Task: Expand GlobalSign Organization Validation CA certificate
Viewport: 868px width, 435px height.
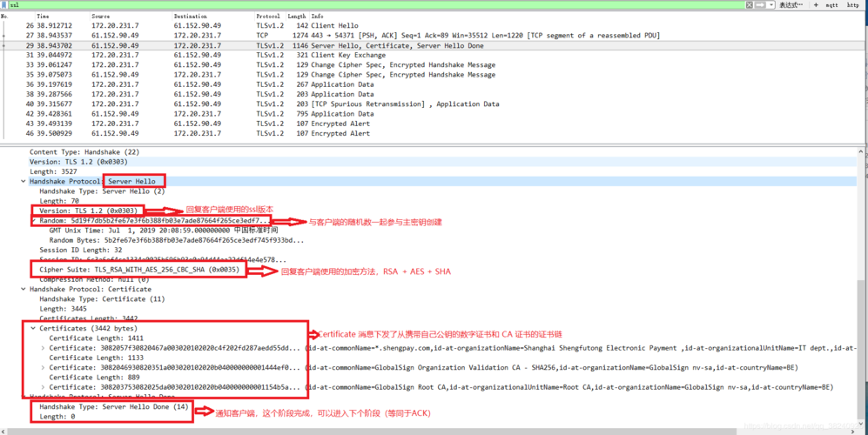Action: tap(44, 367)
